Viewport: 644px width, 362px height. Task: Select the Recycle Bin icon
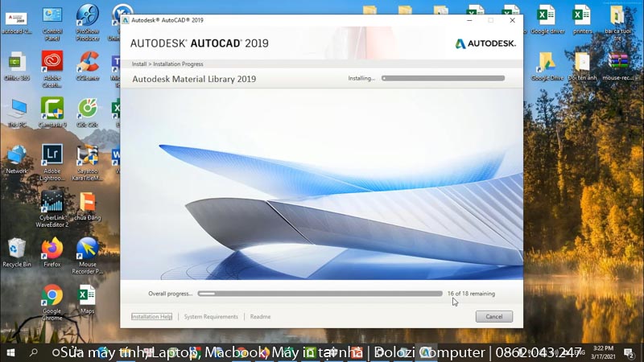pyautogui.click(x=16, y=248)
